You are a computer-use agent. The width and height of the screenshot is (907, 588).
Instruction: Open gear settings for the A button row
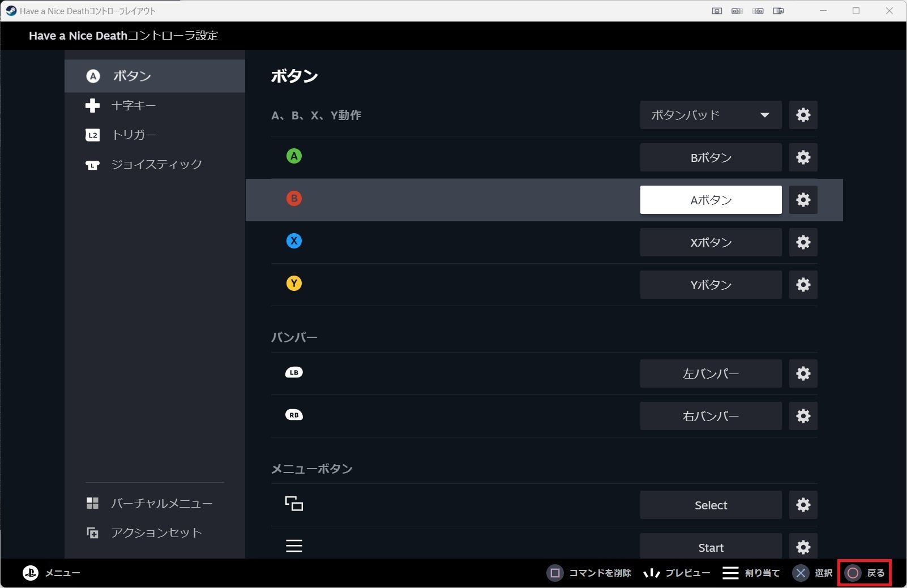click(x=803, y=157)
